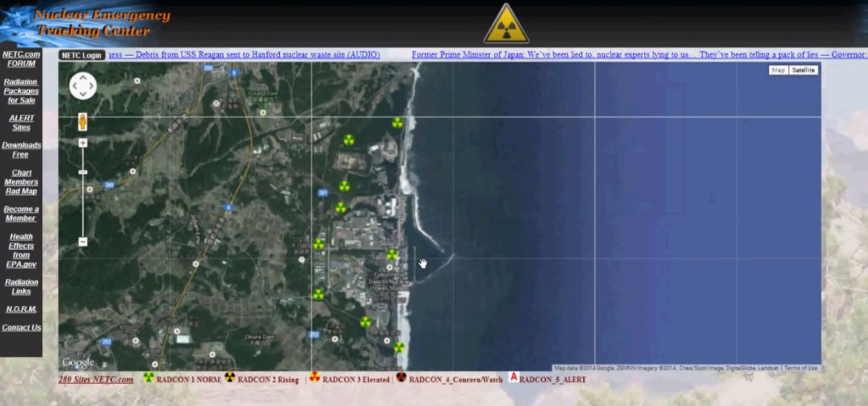Open the Radiation Links page
Image resolution: width=868 pixels, height=406 pixels.
click(x=21, y=286)
